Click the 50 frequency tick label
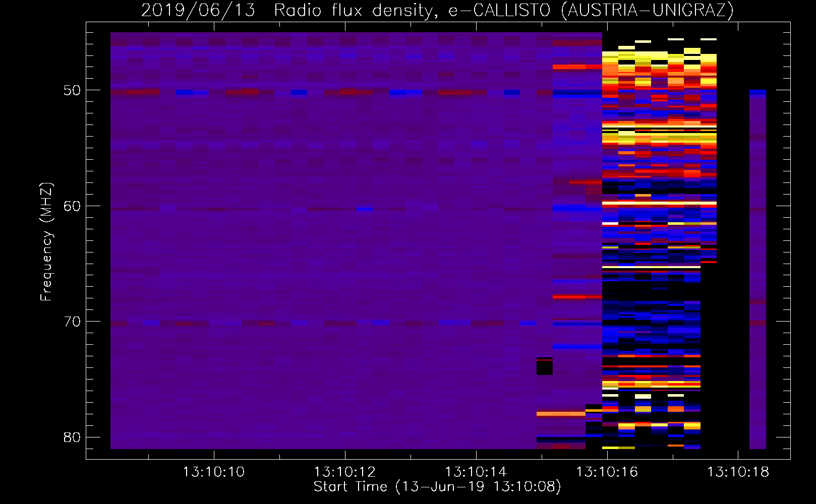The height and width of the screenshot is (504, 816). pyautogui.click(x=72, y=90)
